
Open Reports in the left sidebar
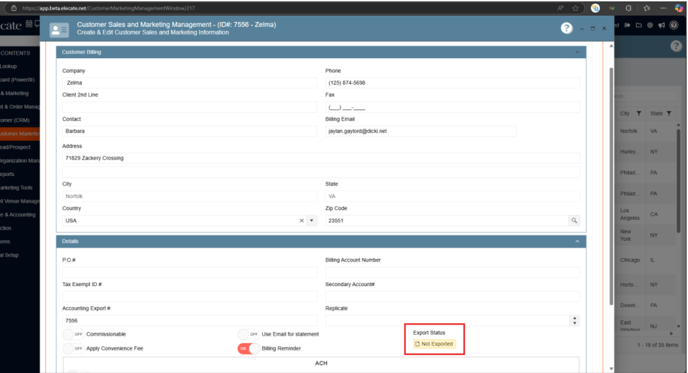click(x=7, y=174)
